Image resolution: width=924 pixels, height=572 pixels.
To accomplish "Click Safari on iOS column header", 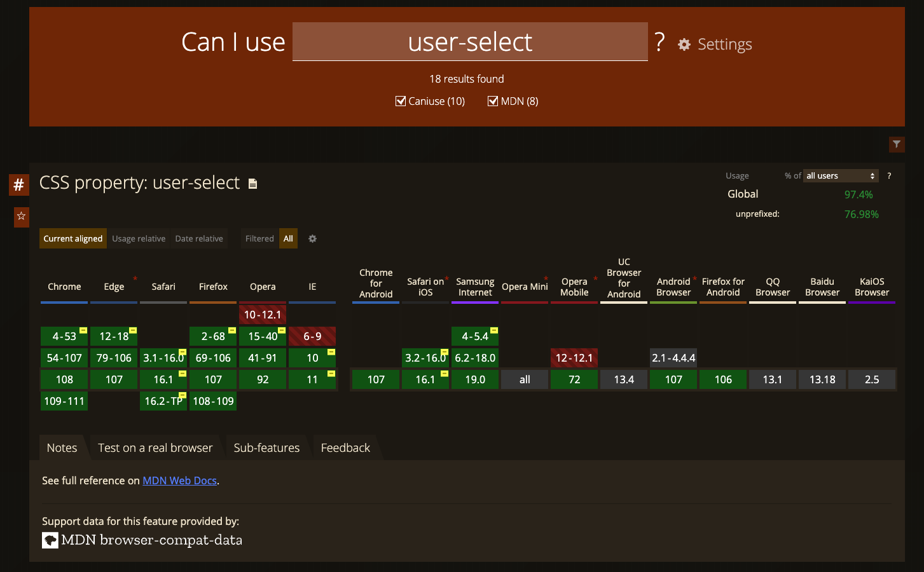I will coord(425,287).
